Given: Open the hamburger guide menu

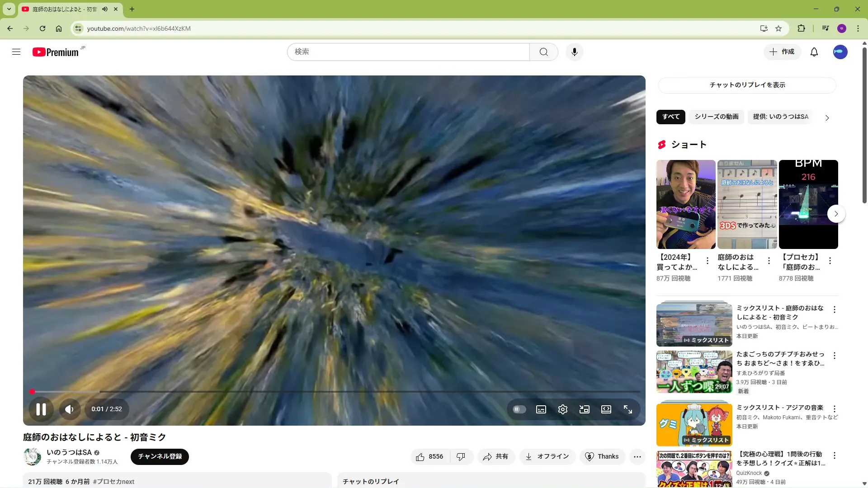Looking at the screenshot, I should click(x=16, y=52).
